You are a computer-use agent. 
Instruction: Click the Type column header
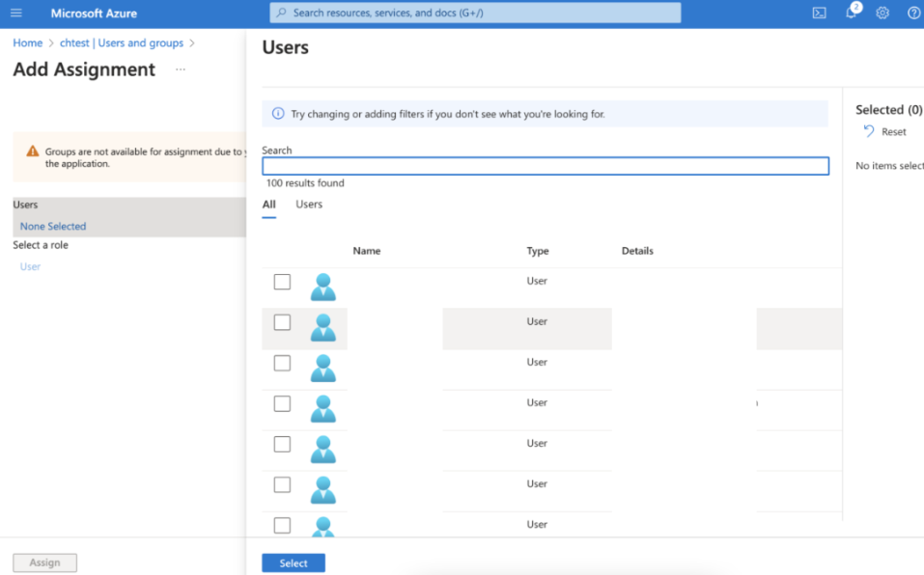(538, 251)
